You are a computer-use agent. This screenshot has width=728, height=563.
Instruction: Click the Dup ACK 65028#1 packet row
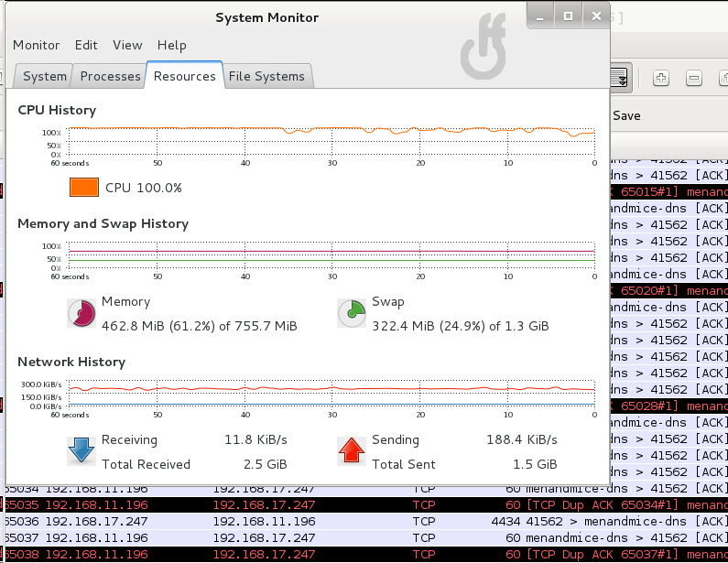669,406
